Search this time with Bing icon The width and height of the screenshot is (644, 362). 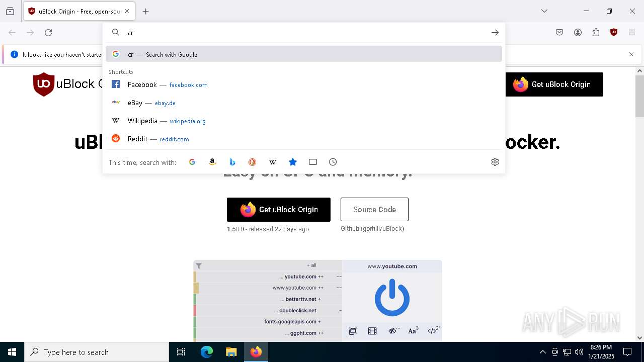coord(232,162)
